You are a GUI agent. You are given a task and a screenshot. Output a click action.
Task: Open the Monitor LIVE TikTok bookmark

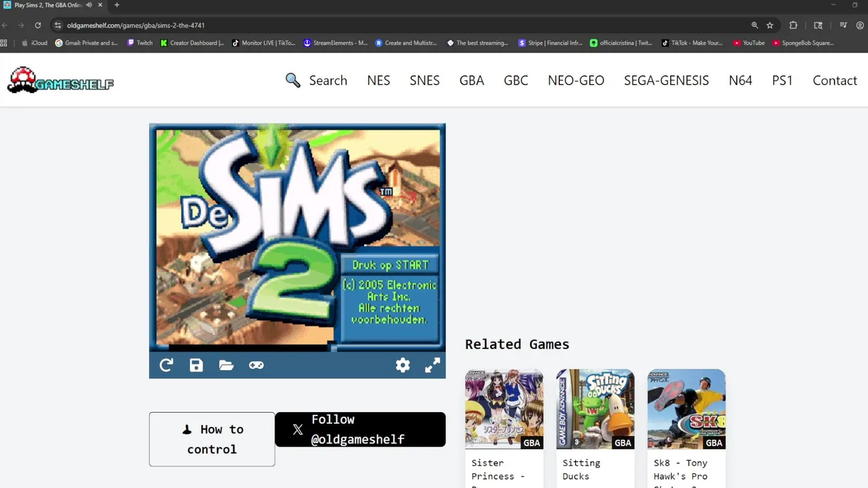point(264,43)
